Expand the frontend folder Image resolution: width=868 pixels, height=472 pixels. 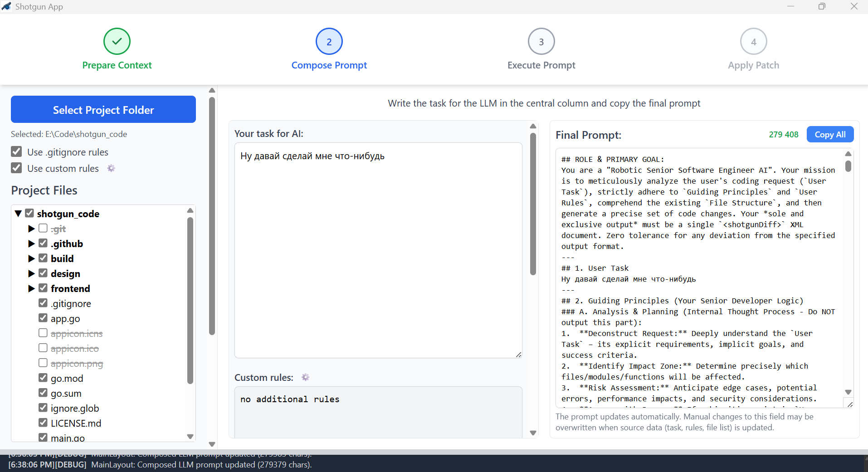pos(31,288)
